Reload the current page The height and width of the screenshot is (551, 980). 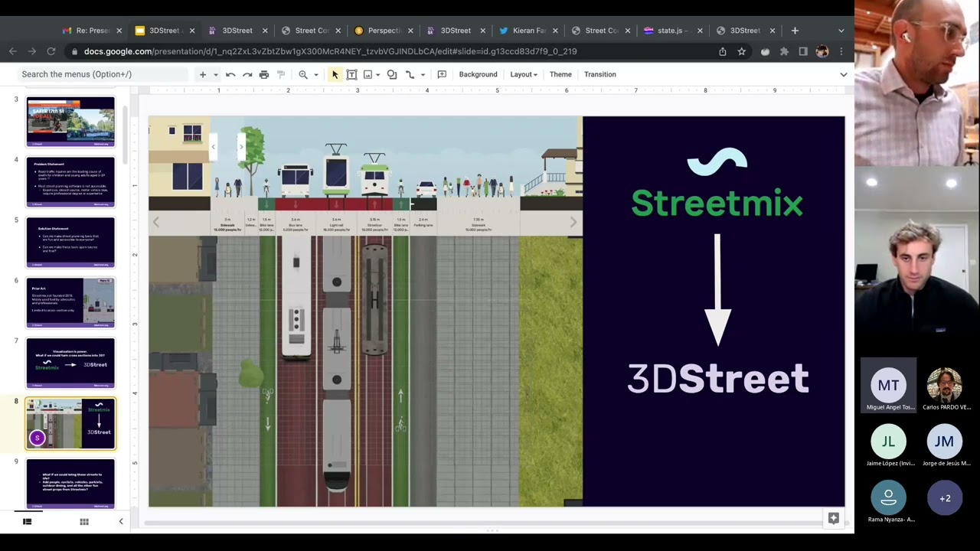pyautogui.click(x=51, y=51)
